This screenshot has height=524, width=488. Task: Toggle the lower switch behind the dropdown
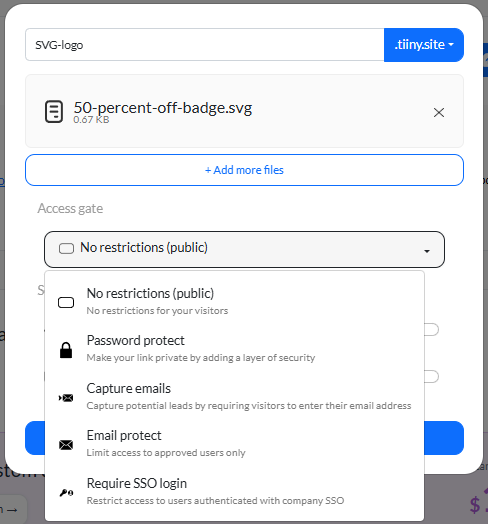click(432, 377)
